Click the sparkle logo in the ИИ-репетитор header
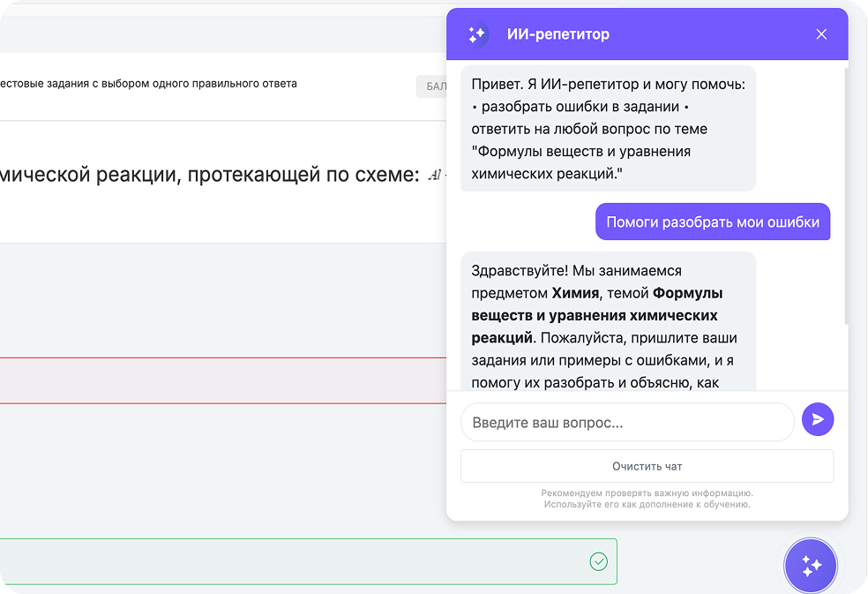 pos(475,34)
